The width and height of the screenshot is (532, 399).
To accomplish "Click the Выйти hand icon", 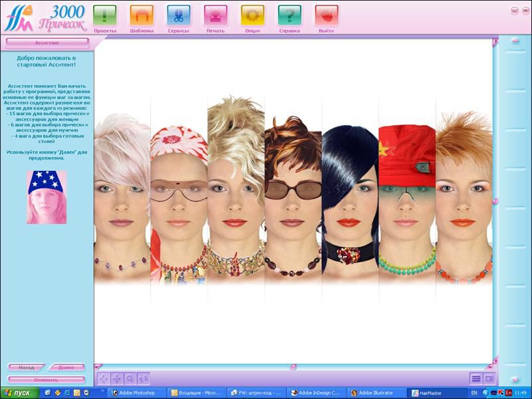I will coord(327,15).
